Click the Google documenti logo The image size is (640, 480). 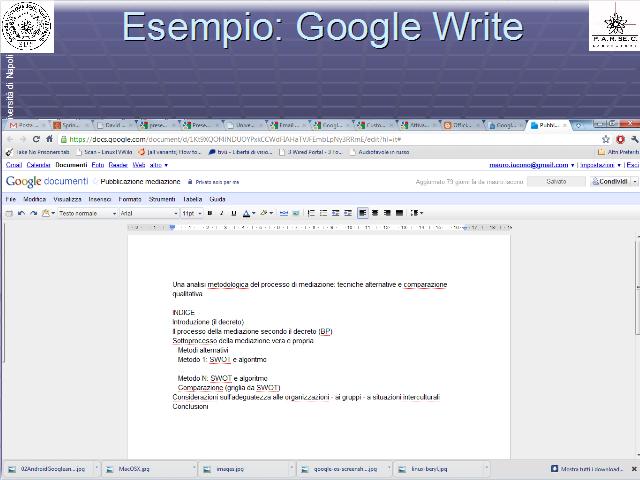coord(47,181)
